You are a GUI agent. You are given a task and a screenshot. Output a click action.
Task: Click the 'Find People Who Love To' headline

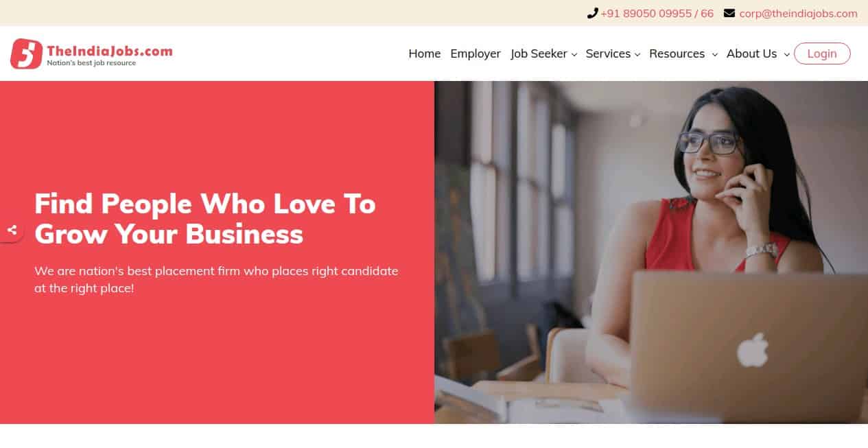205,204
